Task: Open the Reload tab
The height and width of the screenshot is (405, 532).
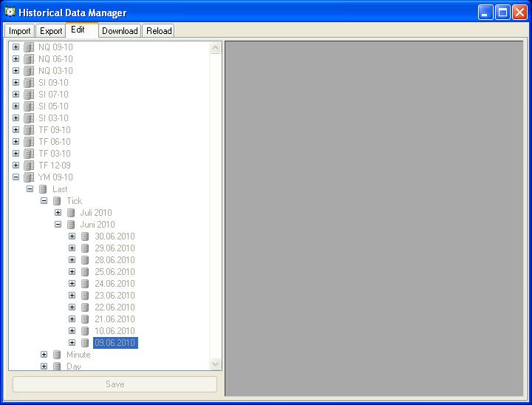Action: click(x=159, y=31)
